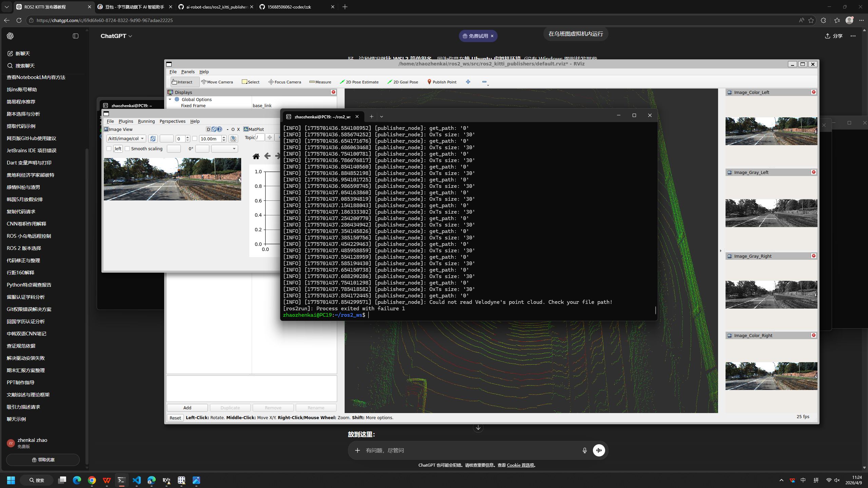Toggle the checkbox beside the _left field
This screenshot has width=868, height=488.
pyautogui.click(x=109, y=149)
